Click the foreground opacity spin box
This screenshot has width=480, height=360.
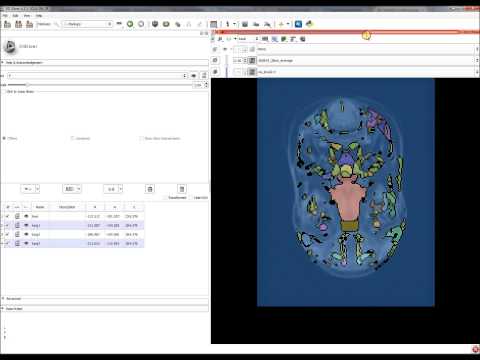[239, 61]
